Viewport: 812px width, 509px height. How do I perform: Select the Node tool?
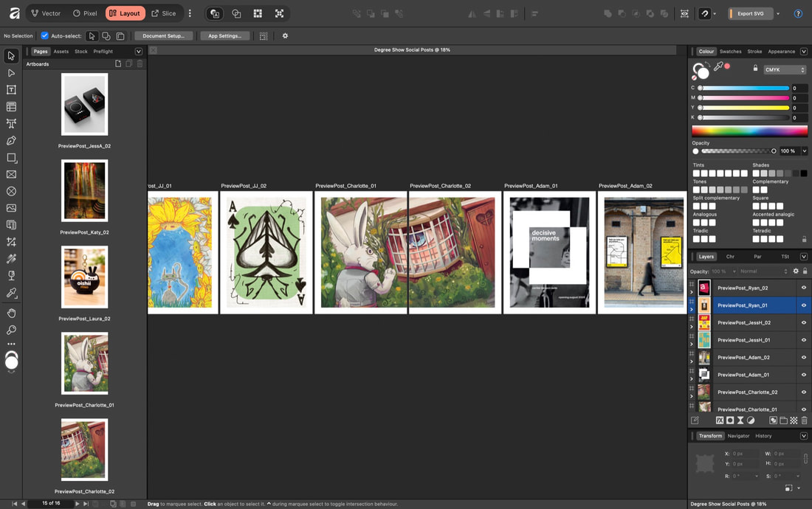(11, 73)
